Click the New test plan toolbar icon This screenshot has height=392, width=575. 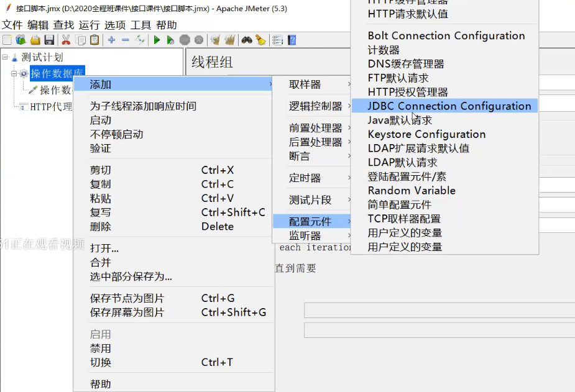point(7,40)
